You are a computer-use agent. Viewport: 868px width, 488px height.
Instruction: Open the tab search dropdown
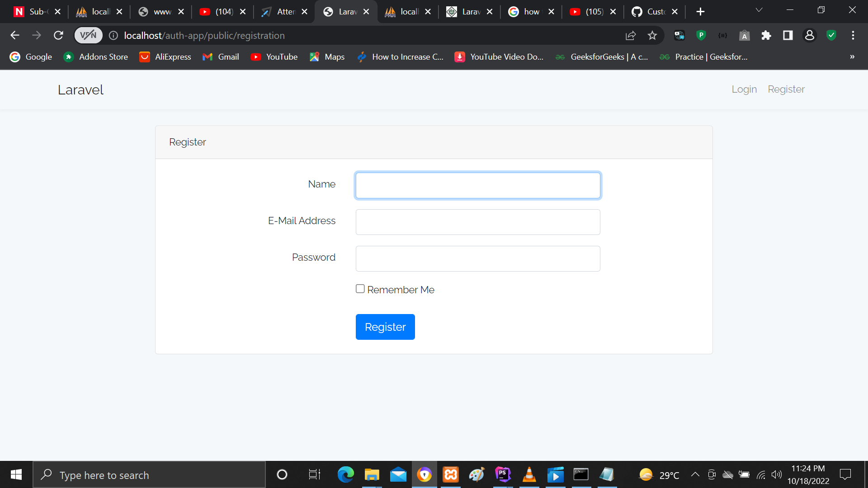(759, 9)
